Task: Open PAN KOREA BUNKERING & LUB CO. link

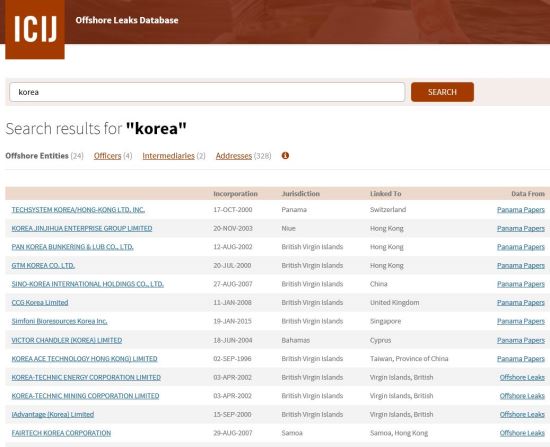Action: pyautogui.click(x=72, y=247)
